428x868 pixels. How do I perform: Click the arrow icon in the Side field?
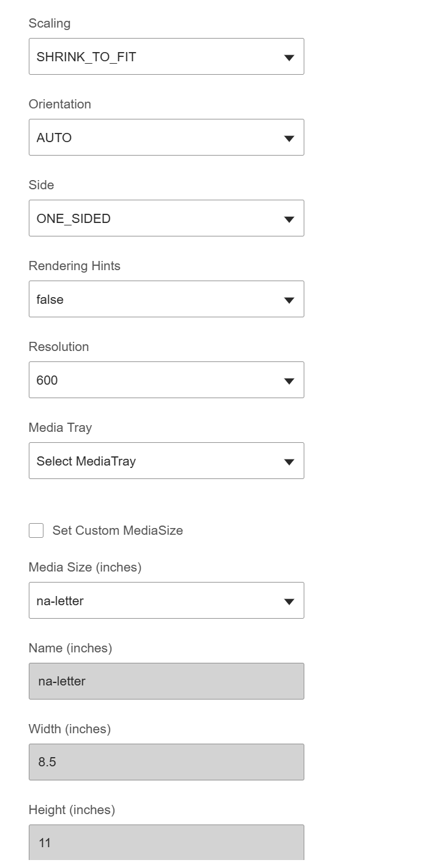click(x=290, y=219)
